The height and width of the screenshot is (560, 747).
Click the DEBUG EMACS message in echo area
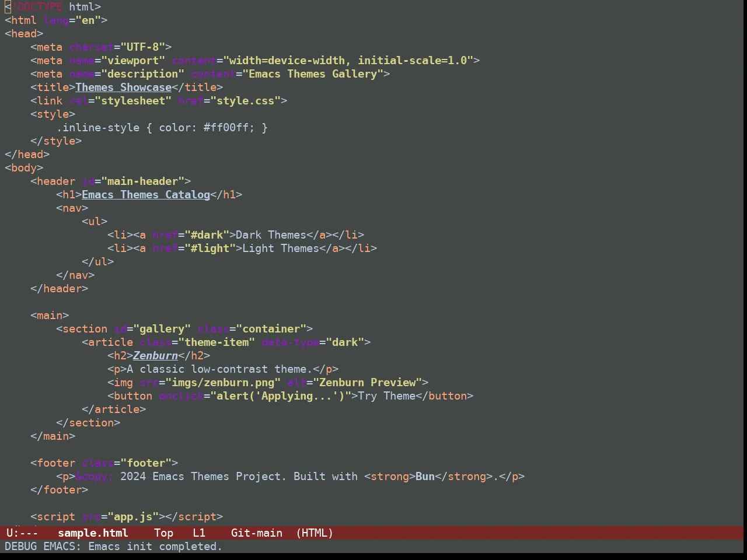pos(113,547)
